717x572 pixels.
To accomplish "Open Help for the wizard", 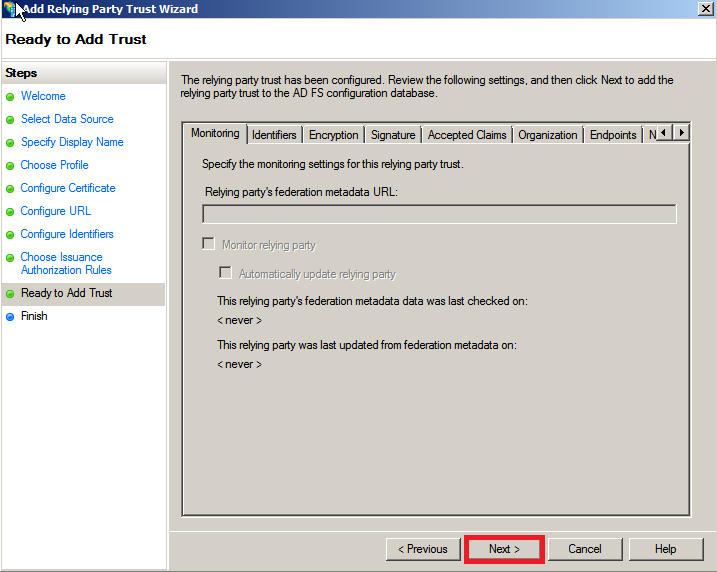I will pos(666,549).
